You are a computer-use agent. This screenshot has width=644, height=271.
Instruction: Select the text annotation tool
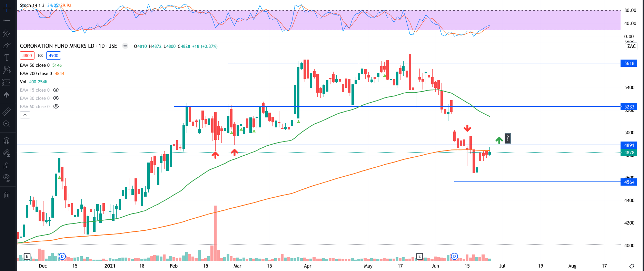coord(7,58)
